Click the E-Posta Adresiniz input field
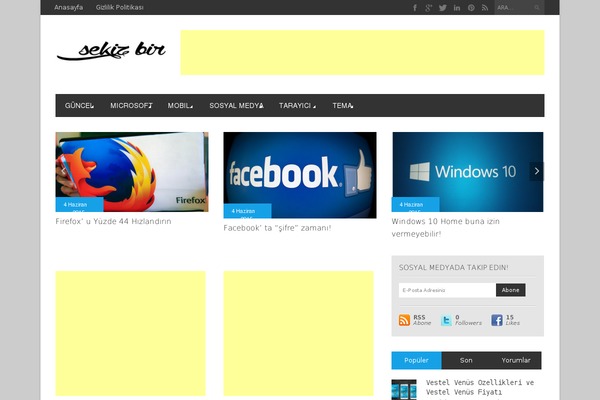 [x=447, y=290]
